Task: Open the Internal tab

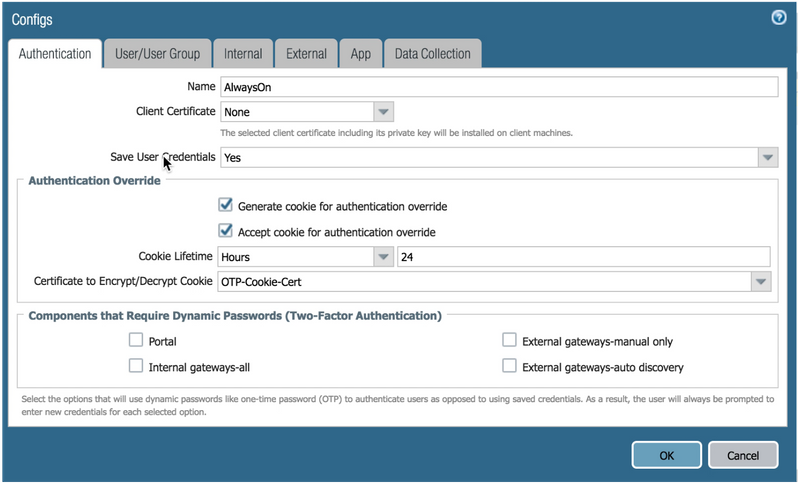Action: point(243,54)
